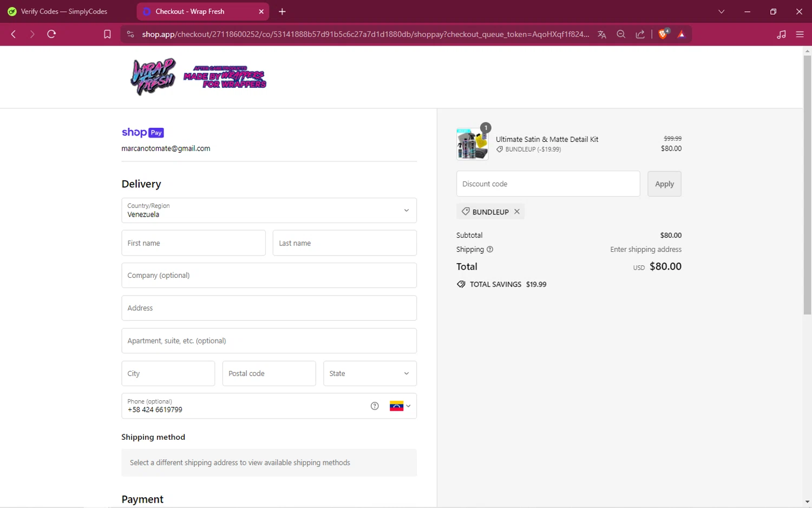Screen dimensions: 812x508
Task: Focus the Last name field
Action: point(344,243)
